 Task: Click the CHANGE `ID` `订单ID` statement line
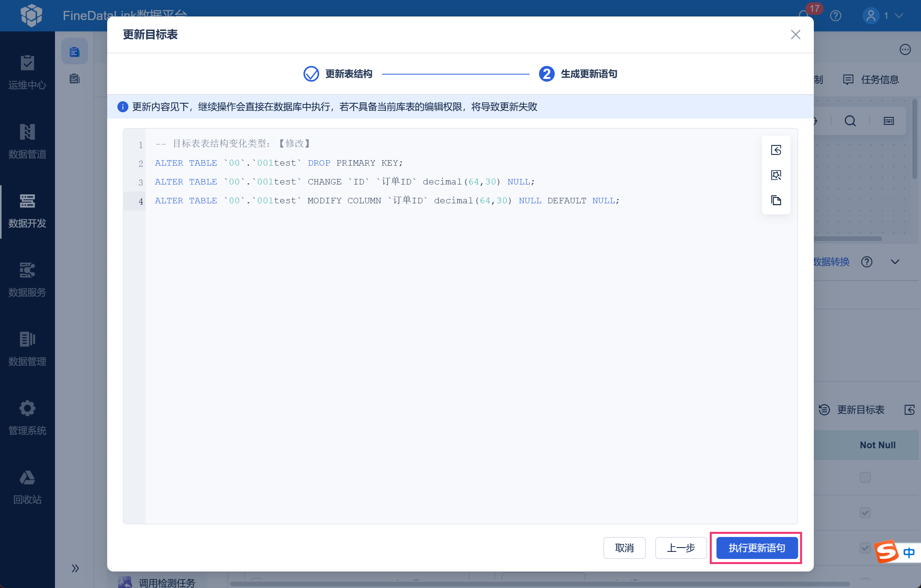[345, 181]
